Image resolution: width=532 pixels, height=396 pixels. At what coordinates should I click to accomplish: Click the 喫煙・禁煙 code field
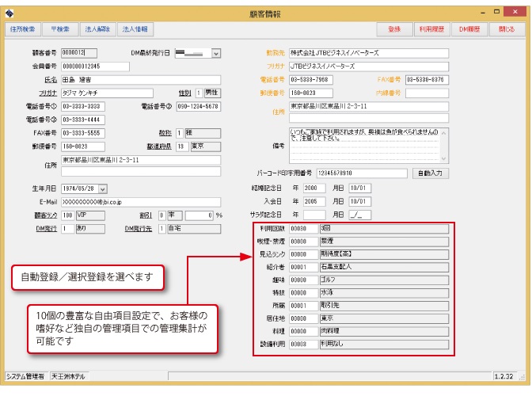[x=304, y=242]
